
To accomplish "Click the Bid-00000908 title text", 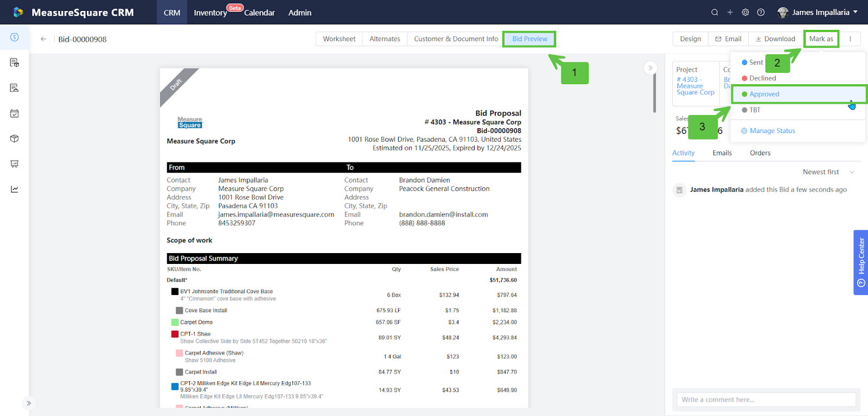I will coord(82,40).
